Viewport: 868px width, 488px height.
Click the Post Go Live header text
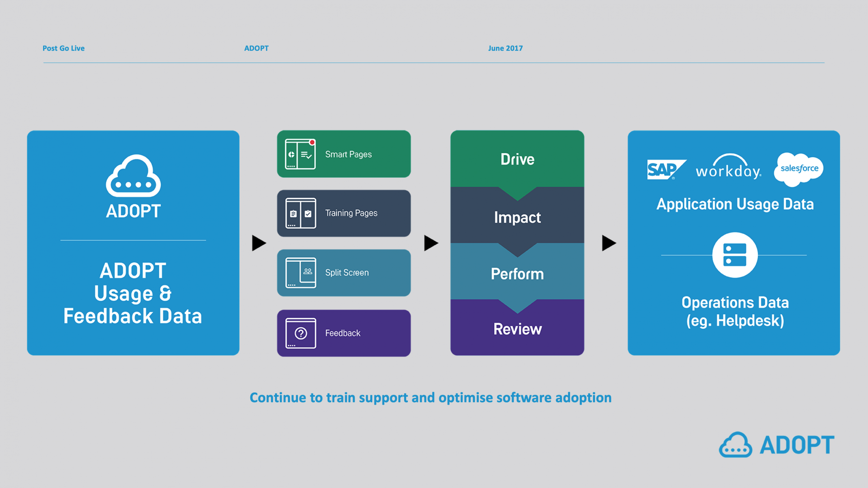click(x=63, y=48)
